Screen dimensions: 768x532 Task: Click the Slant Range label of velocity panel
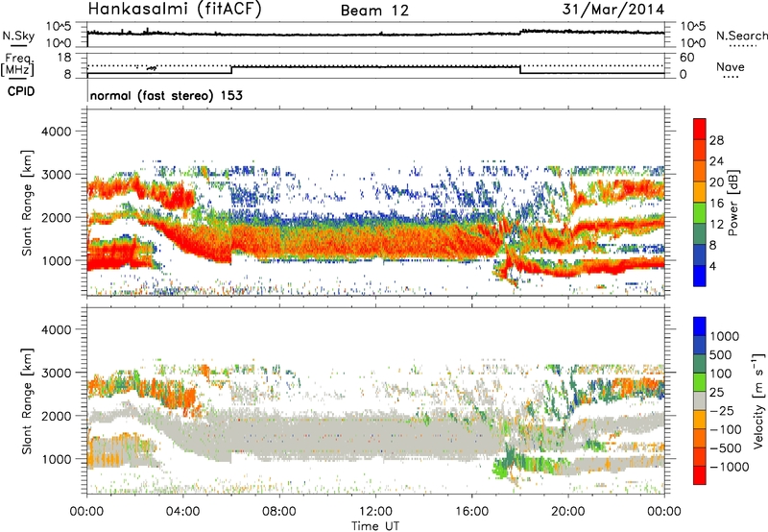27,401
